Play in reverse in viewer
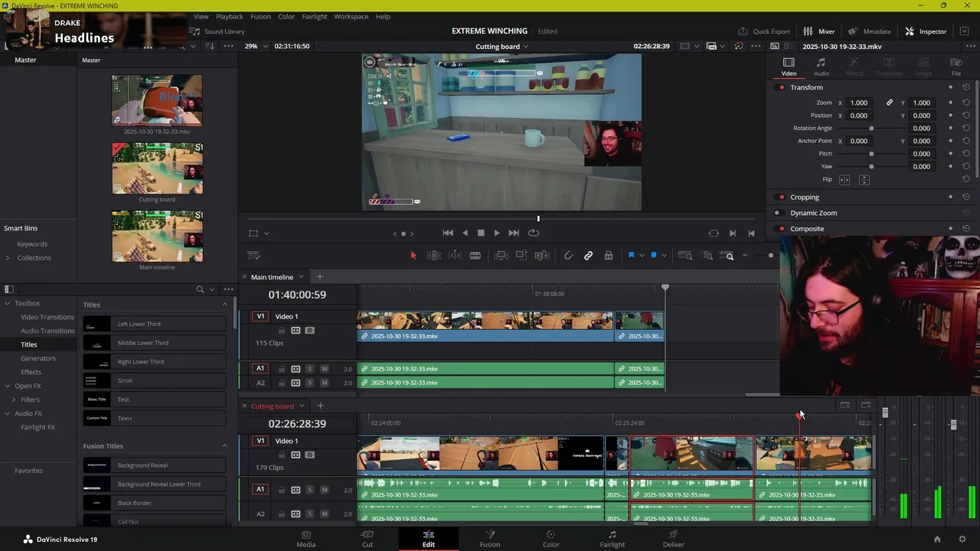Screen dimensions: 980x551 [x=465, y=233]
